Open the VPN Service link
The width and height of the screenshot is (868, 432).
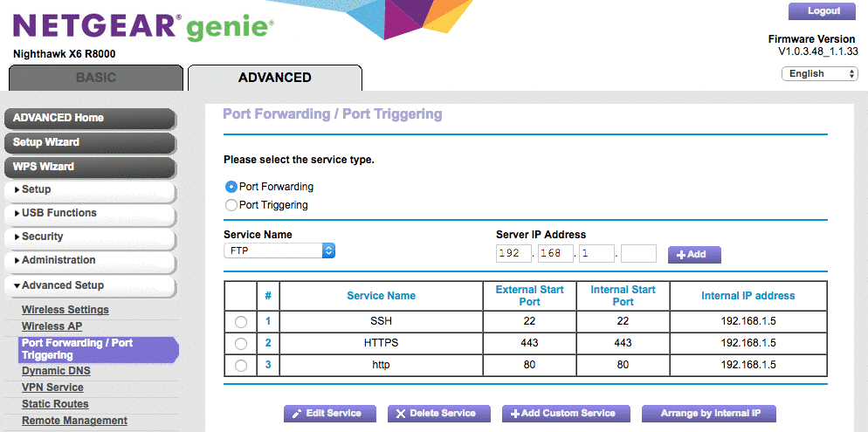tap(52, 387)
